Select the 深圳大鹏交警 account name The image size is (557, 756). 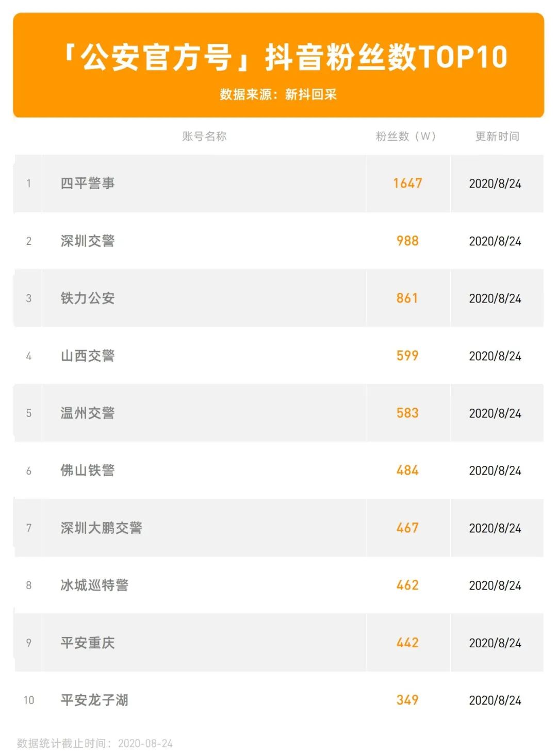click(102, 528)
